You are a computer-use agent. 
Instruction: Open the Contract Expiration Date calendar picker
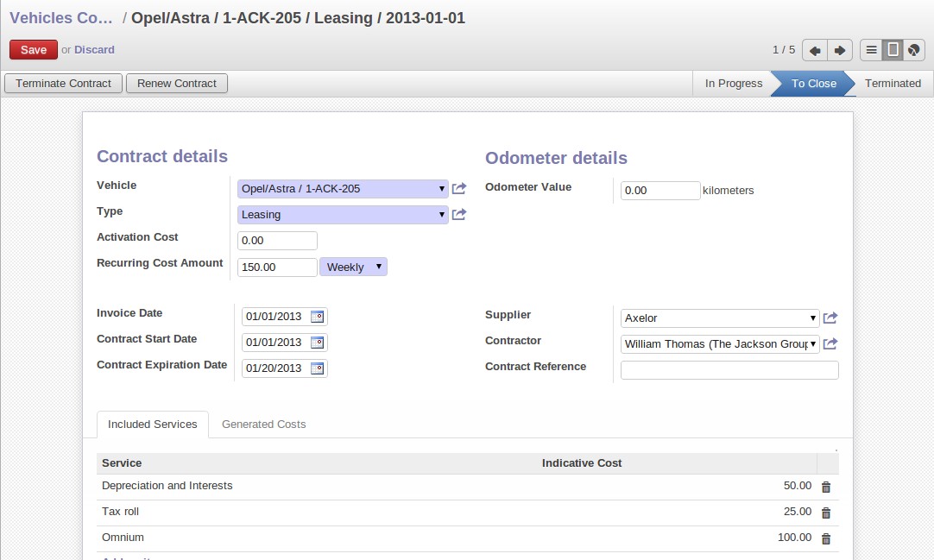(x=317, y=368)
